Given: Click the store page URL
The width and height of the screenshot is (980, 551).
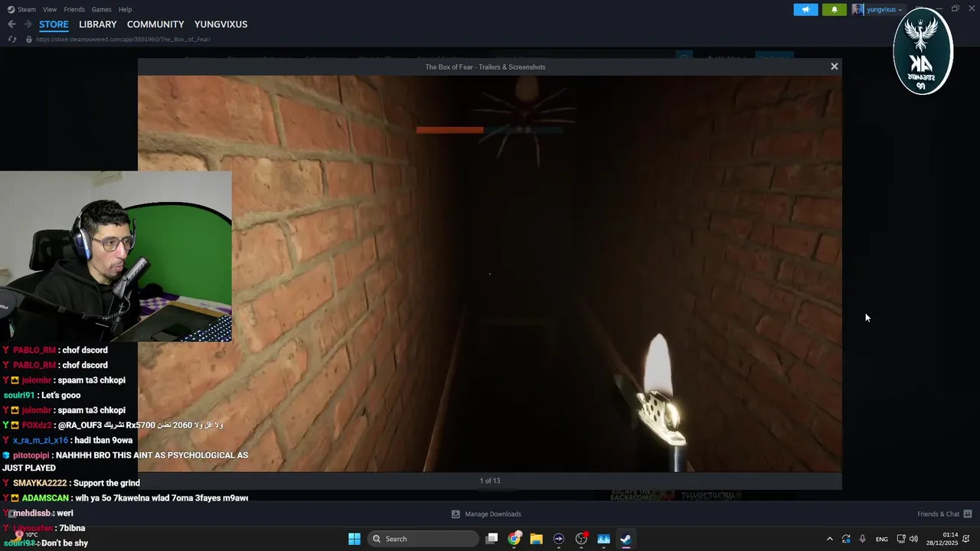Looking at the screenshot, I should [x=123, y=39].
